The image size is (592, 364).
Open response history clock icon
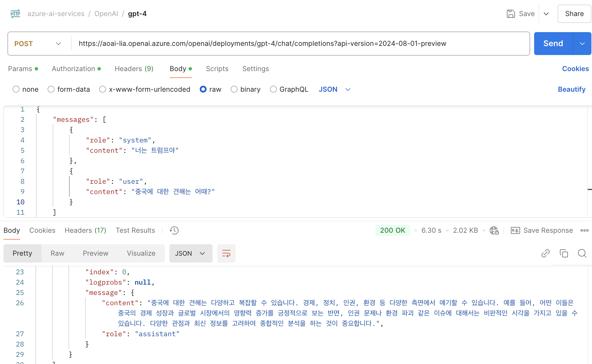click(x=174, y=230)
